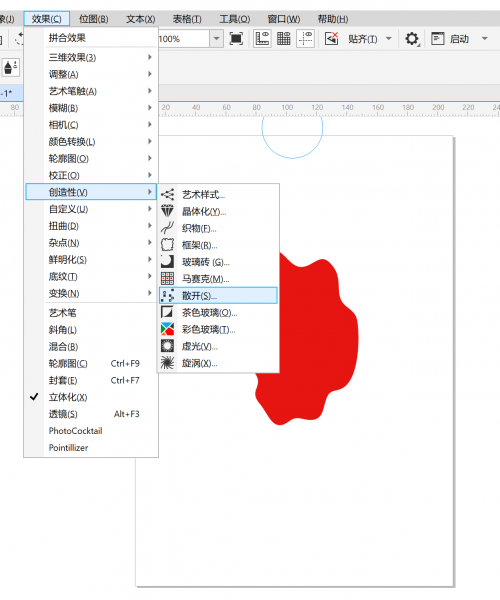Launch the PhotoCocktail effect
The width and height of the screenshot is (500, 600).
[x=91, y=430]
